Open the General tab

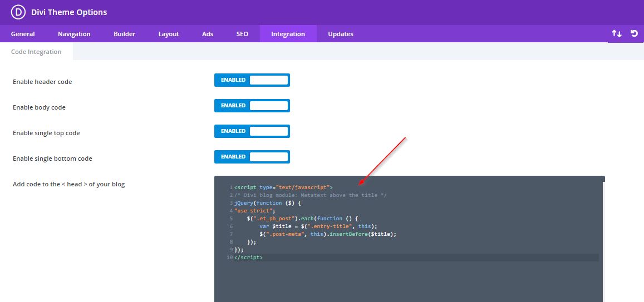pyautogui.click(x=23, y=33)
